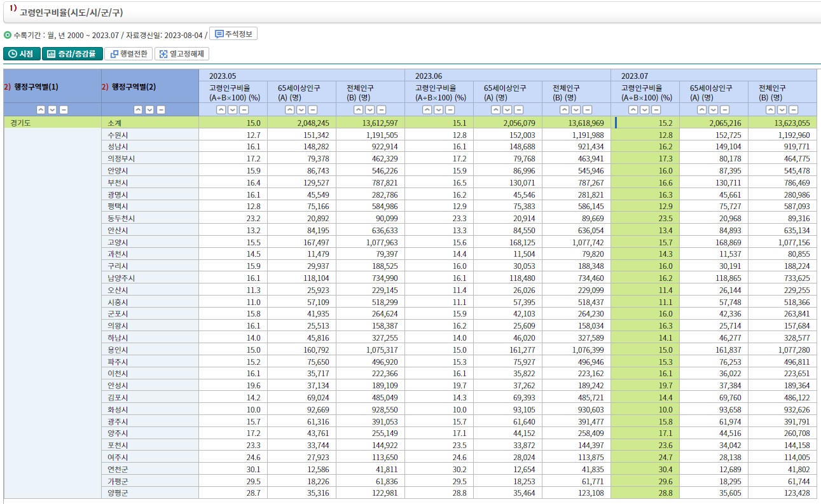Viewport: 821px width, 504px height.
Task: Sort 2023.07 고령인구비율 column ascending
Action: point(633,110)
